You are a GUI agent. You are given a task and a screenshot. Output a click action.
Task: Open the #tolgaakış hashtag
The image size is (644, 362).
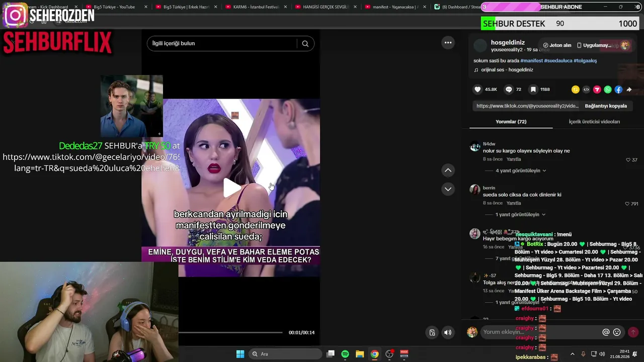585,61
